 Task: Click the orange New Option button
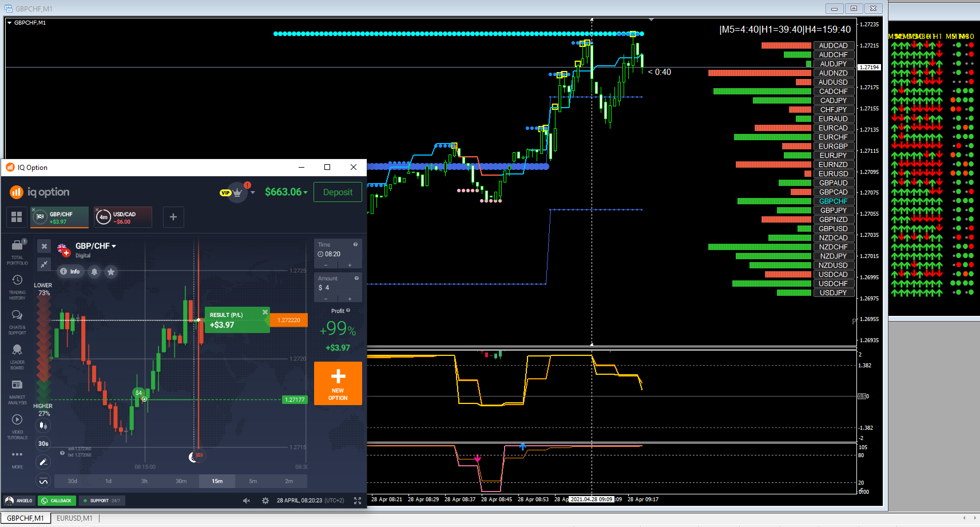[x=338, y=383]
